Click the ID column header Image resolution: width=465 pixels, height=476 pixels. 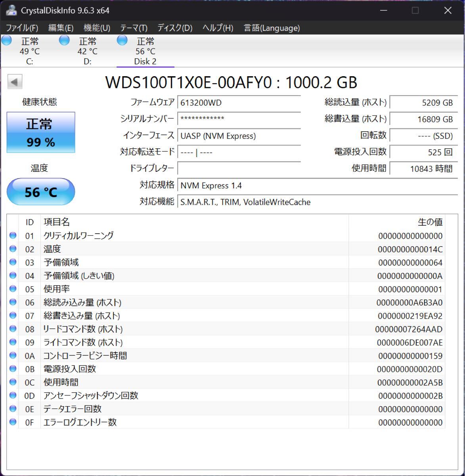[x=30, y=222]
